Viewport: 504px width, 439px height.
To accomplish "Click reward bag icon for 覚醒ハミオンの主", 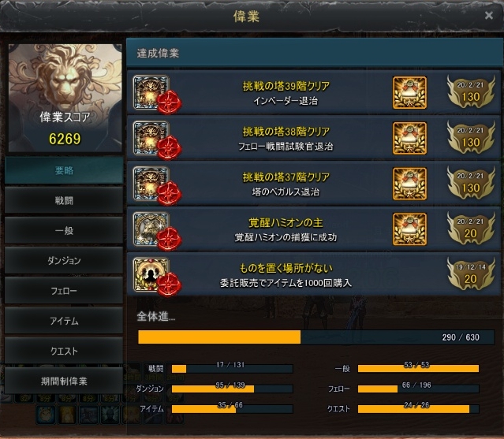I will coord(409,229).
